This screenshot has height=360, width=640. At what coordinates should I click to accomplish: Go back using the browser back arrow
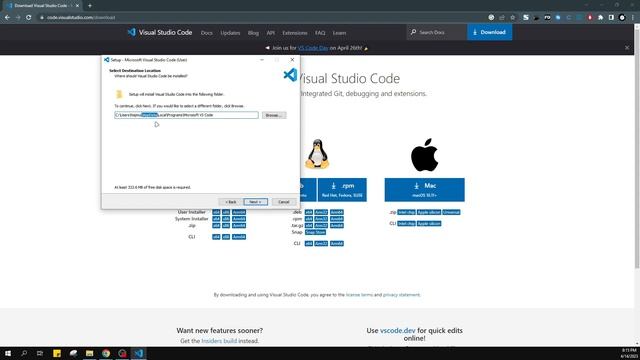tap(7, 18)
